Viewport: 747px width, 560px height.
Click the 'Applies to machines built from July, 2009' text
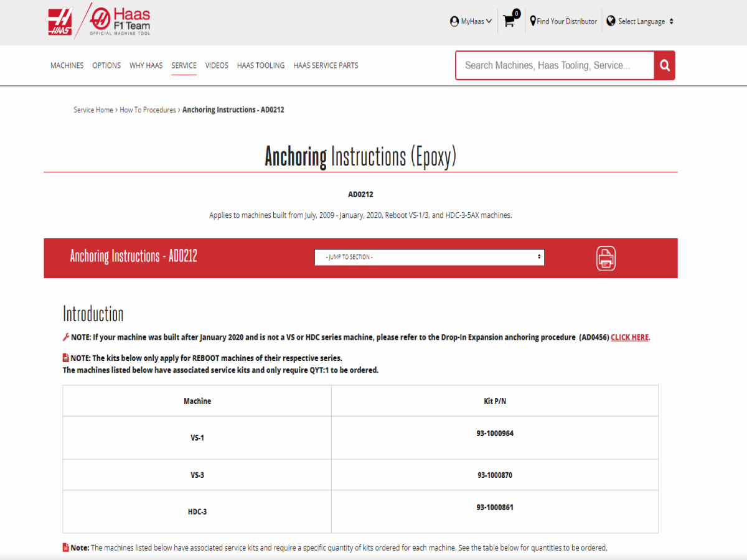(x=360, y=215)
